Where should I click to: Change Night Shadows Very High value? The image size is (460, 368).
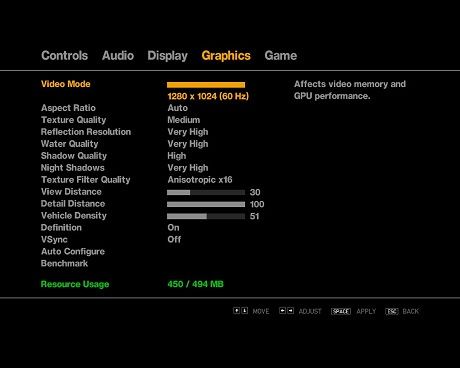pos(188,168)
